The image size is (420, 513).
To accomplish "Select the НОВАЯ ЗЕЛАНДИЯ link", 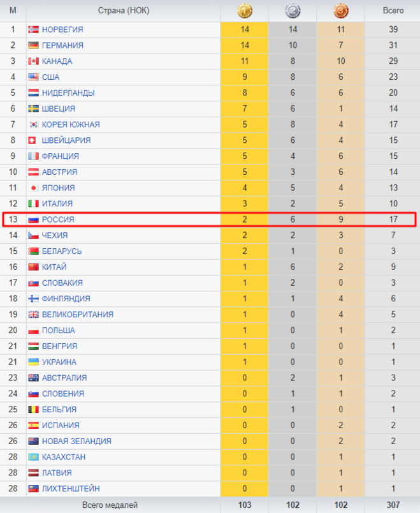I will (x=76, y=441).
